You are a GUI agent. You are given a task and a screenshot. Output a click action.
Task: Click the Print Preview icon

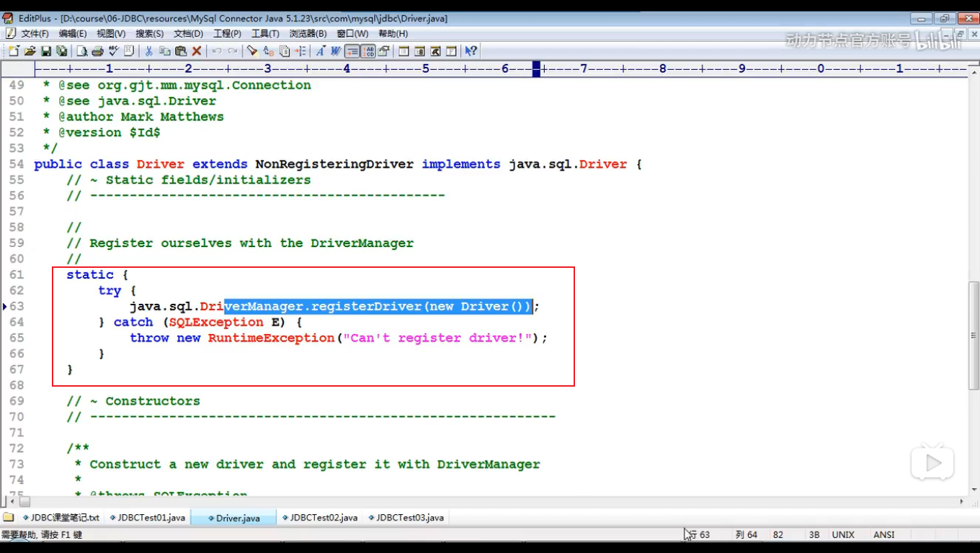[82, 51]
